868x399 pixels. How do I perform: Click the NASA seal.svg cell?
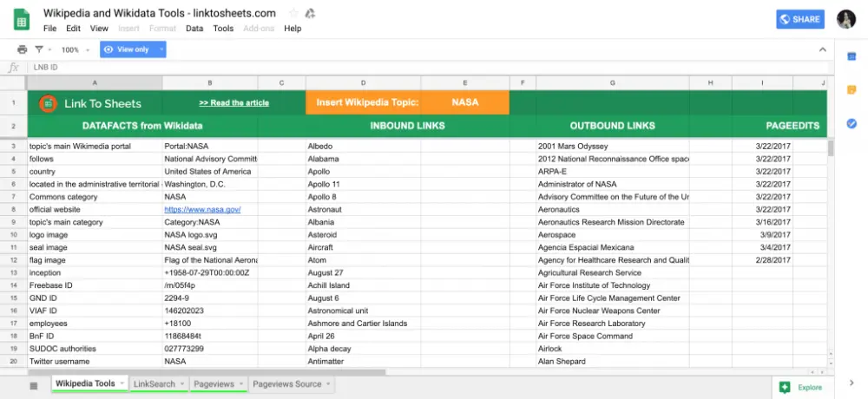pos(210,247)
